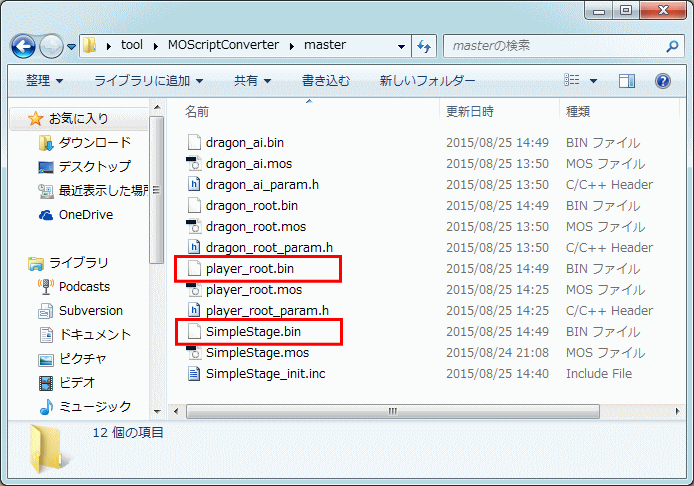Click the MOS file icon of dragon_root.mos
The height and width of the screenshot is (486, 694).
[193, 226]
